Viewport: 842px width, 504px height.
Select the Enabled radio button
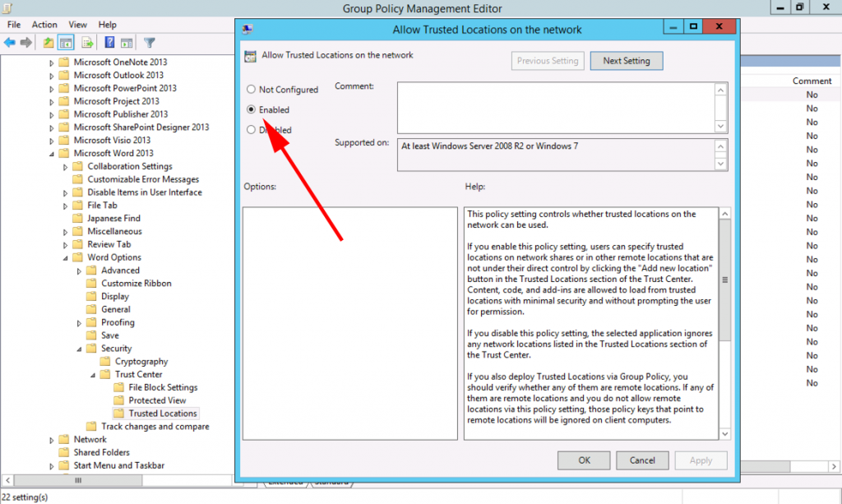(252, 109)
